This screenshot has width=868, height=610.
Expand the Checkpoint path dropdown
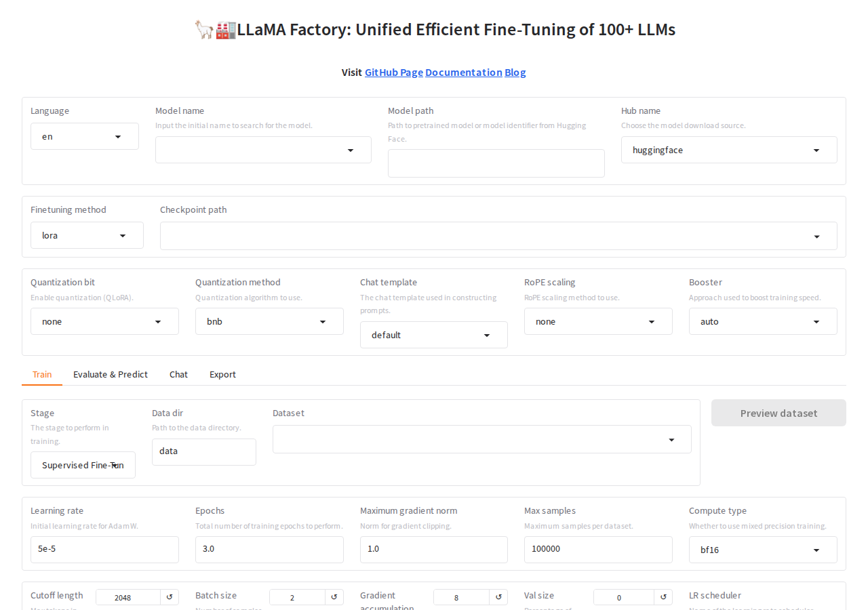[x=498, y=236]
